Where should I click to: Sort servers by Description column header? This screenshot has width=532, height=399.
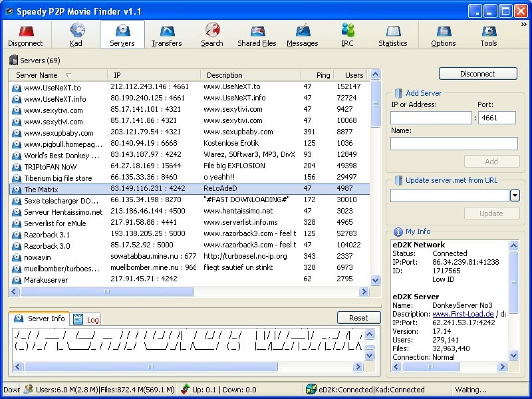[251, 75]
